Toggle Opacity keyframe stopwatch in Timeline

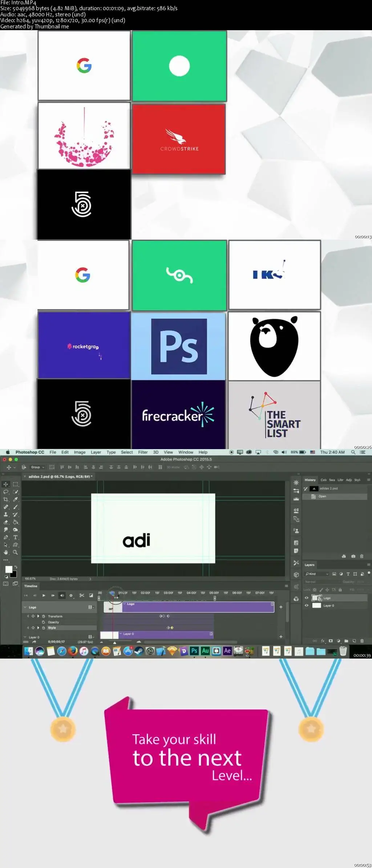43,622
